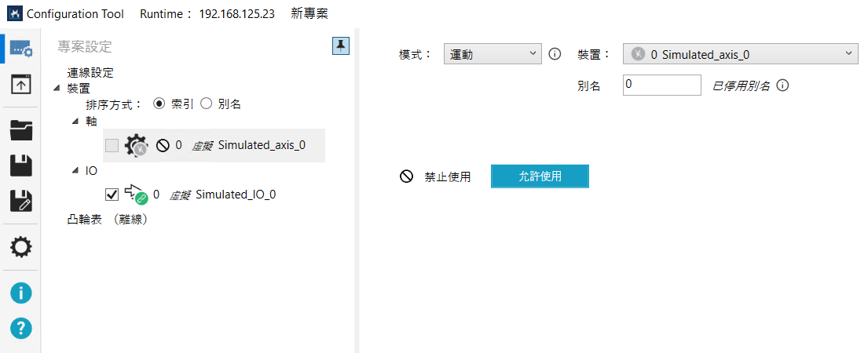Uncheck the Simulated_IO_0 checkbox
Image resolution: width=868 pixels, height=353 pixels.
pos(112,195)
